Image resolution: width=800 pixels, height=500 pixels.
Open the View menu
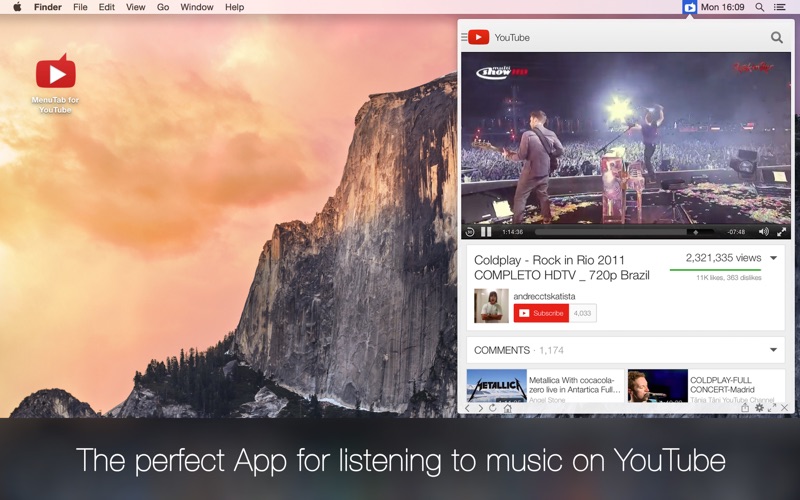coord(136,7)
